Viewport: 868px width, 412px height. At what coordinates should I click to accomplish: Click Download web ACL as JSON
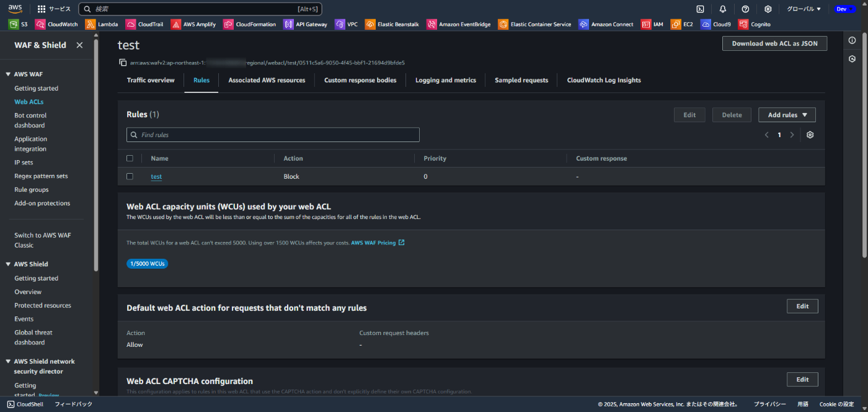774,43
